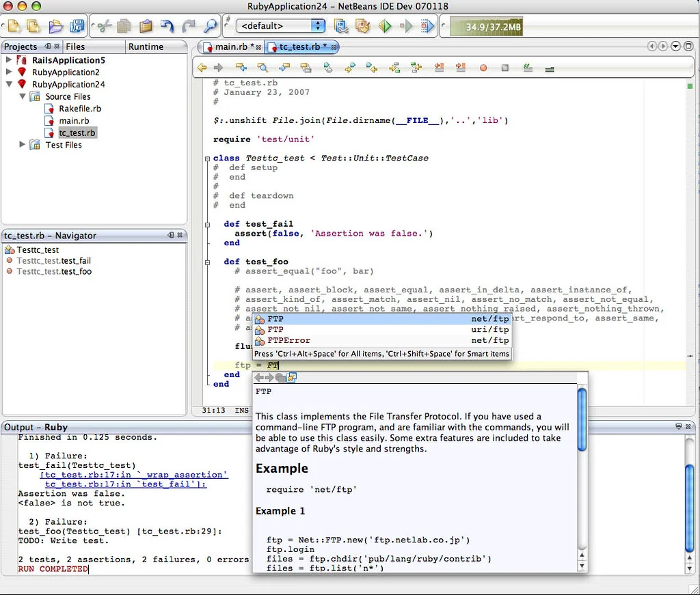
Task: Collapse the RubyApplication24 project node
Action: coord(8,84)
